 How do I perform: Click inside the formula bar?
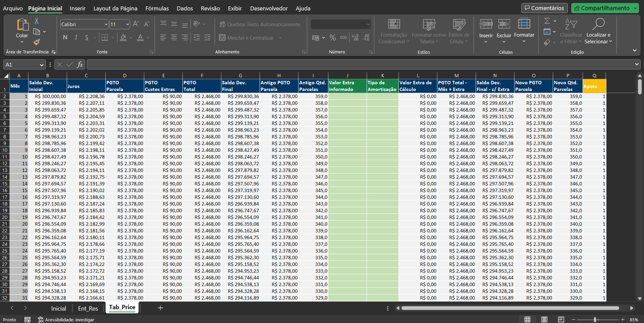point(268,64)
